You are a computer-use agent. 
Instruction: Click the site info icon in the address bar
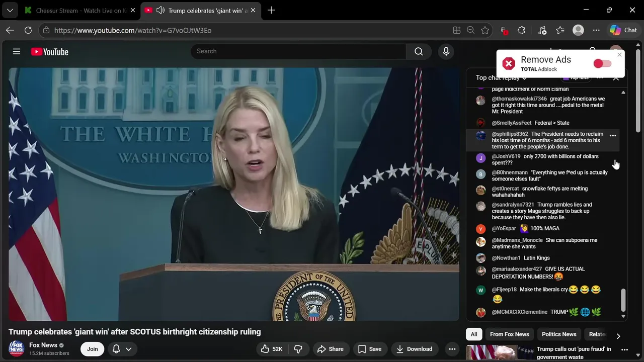click(46, 30)
